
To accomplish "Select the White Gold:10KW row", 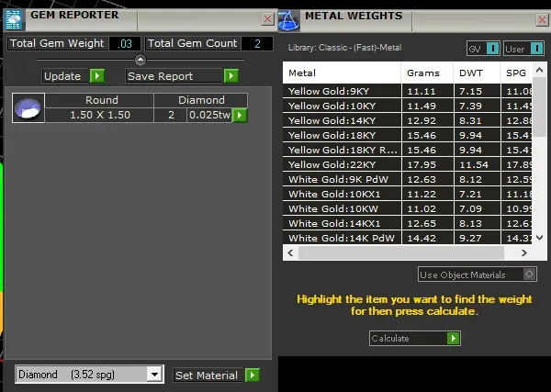I will click(x=408, y=209).
